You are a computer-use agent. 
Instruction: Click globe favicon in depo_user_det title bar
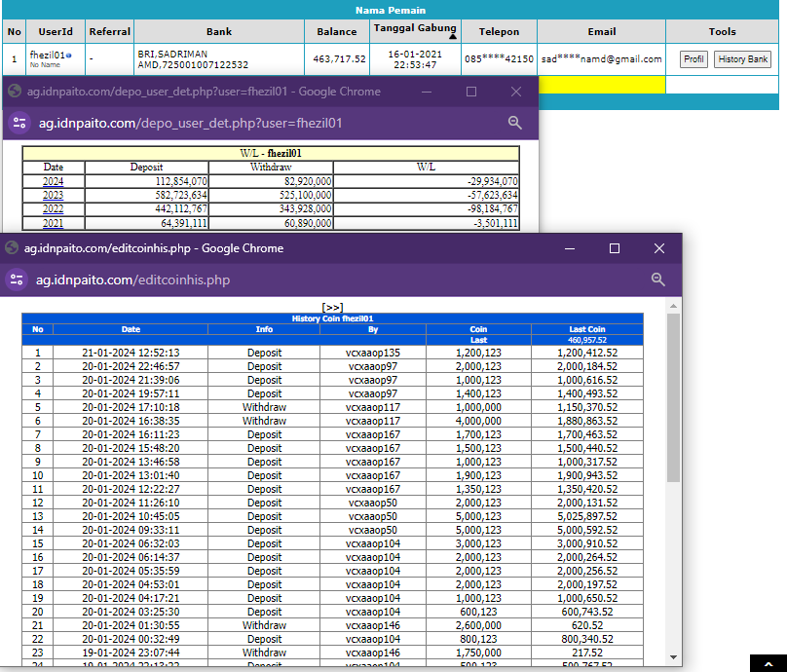coord(15,91)
